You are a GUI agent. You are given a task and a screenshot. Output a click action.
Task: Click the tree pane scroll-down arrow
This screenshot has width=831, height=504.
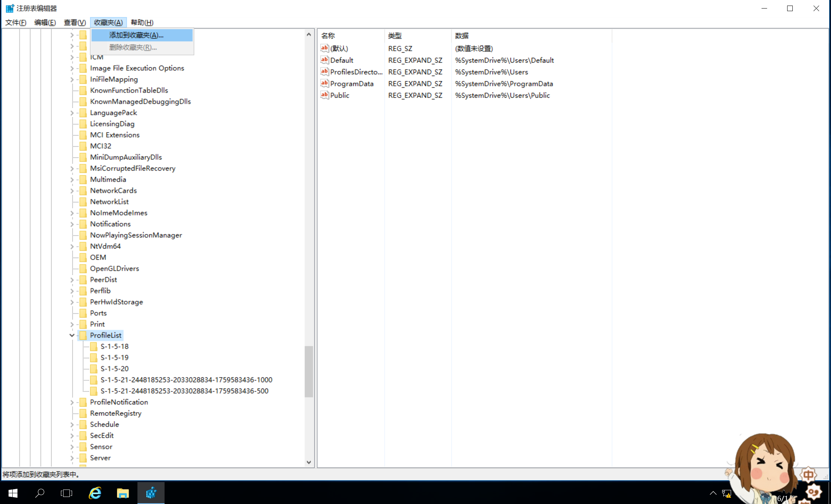[309, 462]
